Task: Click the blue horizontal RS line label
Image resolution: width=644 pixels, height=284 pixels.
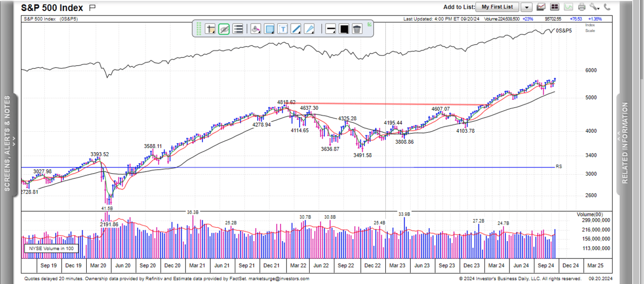Action: [558, 166]
